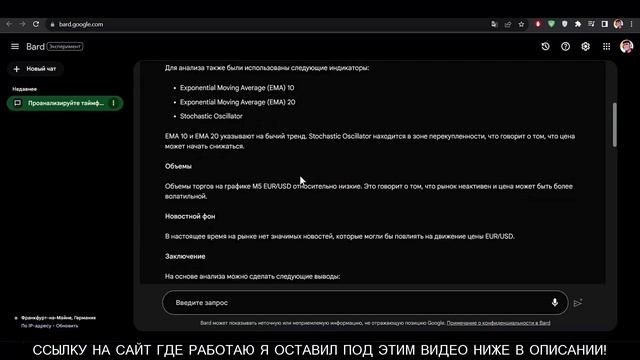640x360 pixels.
Task: Click the chat vertical scrollbar thumb
Action: 615,124
